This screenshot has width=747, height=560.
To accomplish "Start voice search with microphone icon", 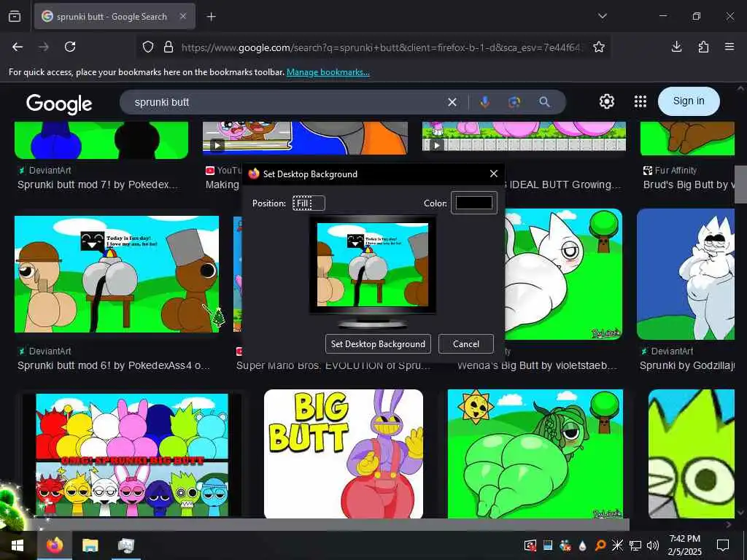I will pos(485,102).
